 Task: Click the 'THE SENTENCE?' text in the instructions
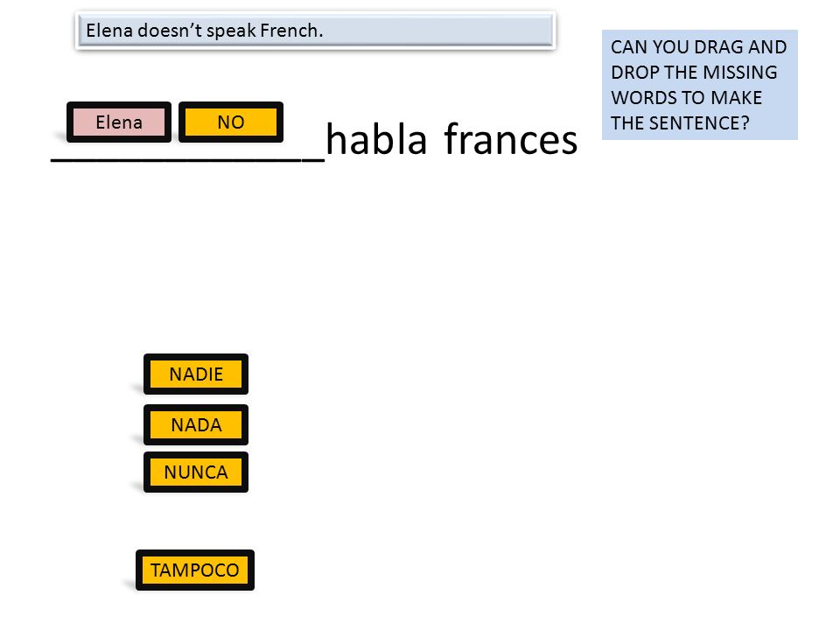pos(680,123)
